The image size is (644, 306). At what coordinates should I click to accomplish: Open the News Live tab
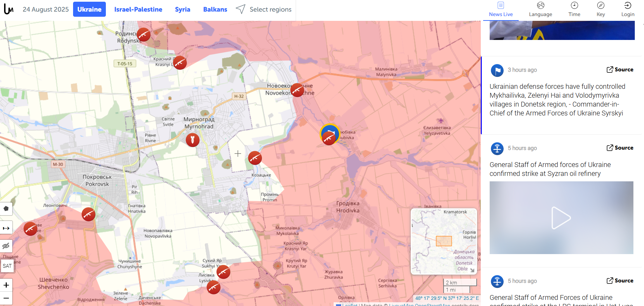click(x=501, y=10)
